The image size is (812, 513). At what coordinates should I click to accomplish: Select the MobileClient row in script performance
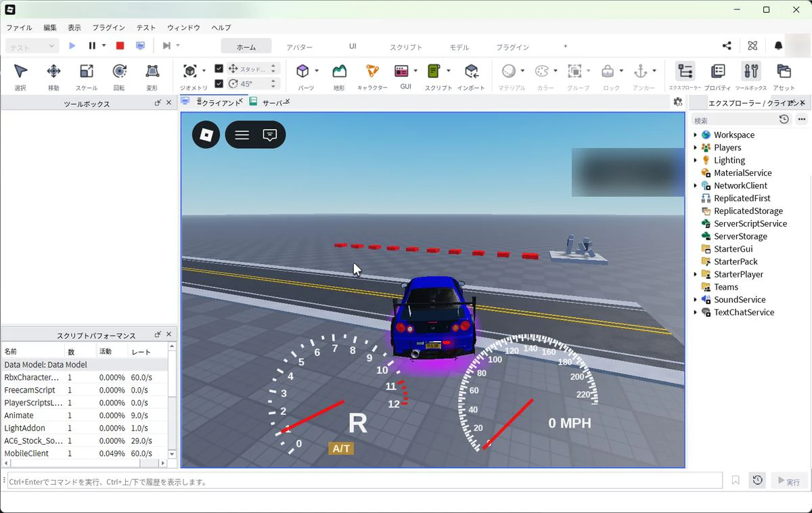coord(84,453)
